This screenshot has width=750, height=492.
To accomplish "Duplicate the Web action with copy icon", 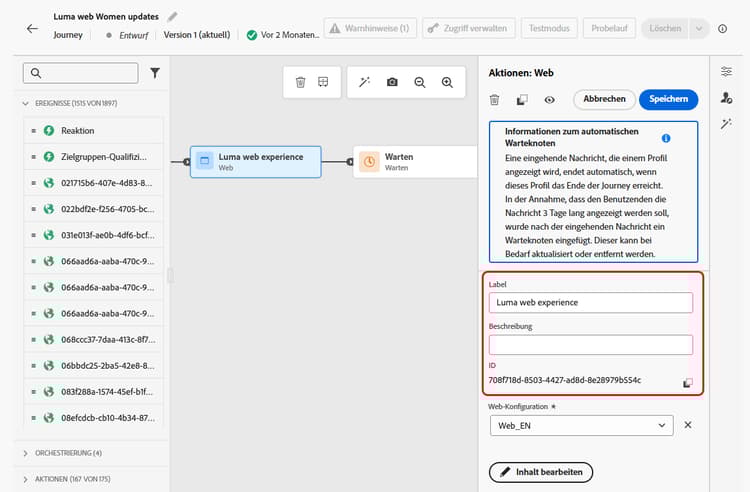I will (x=522, y=99).
